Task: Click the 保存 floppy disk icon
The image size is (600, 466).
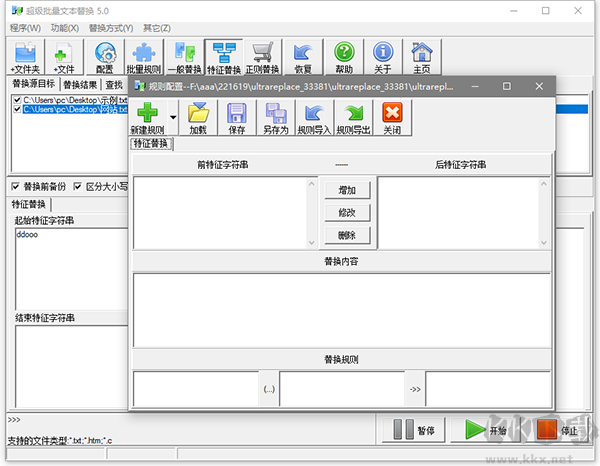Action: [237, 113]
